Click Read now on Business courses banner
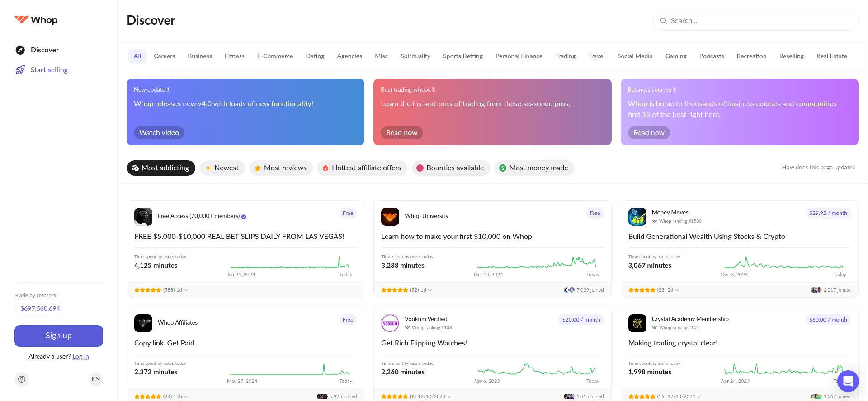Screen dimensions: 868x401 649,133
